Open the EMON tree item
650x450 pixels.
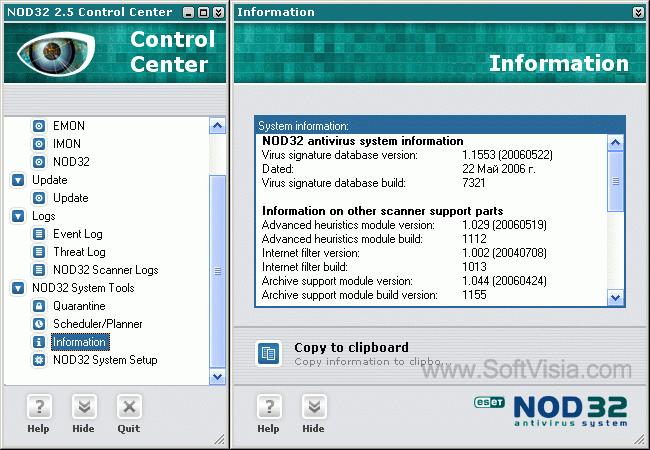click(69, 126)
